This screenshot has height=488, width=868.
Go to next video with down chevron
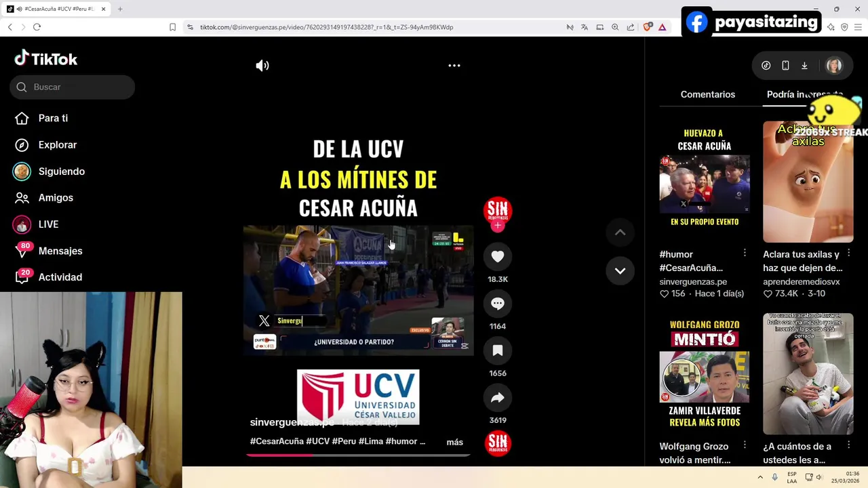pos(620,270)
